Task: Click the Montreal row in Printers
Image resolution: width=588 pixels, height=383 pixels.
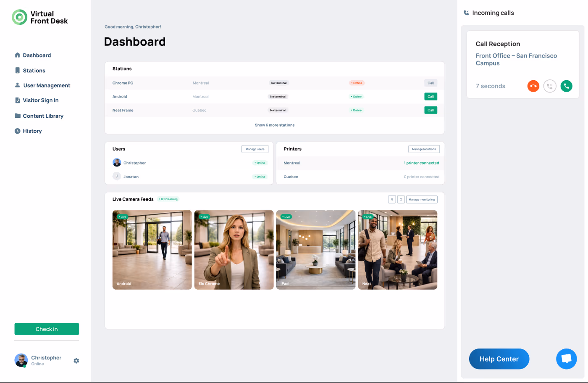Action: pos(360,163)
